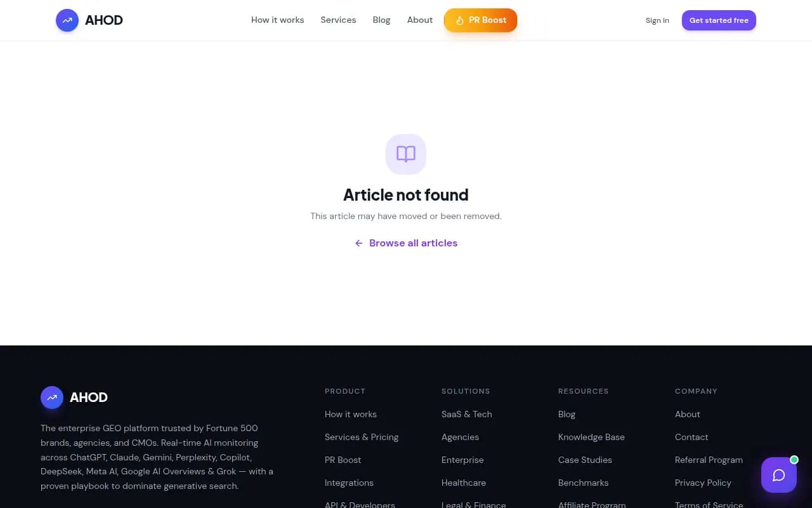The width and height of the screenshot is (812, 508).
Task: Open footer Agencies link
Action: [460, 437]
